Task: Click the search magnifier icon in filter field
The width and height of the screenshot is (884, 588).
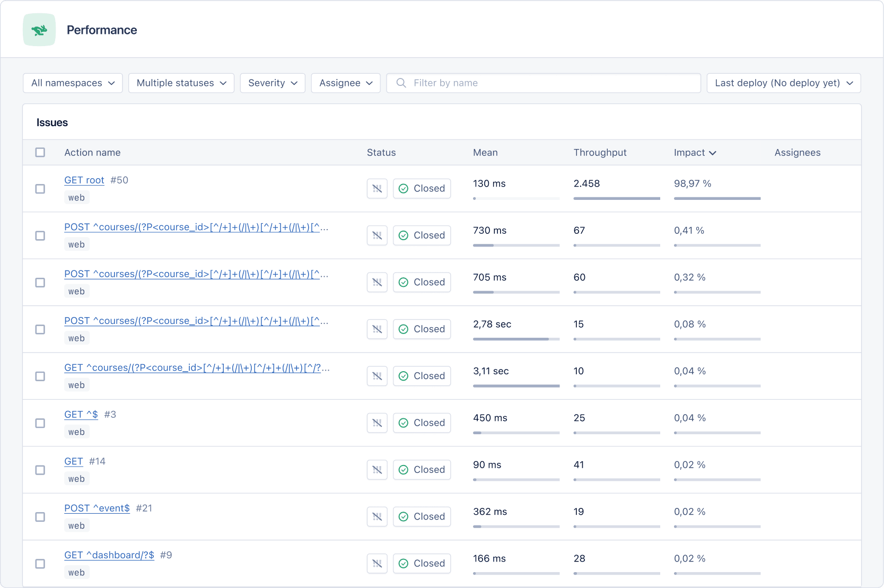Action: click(401, 83)
